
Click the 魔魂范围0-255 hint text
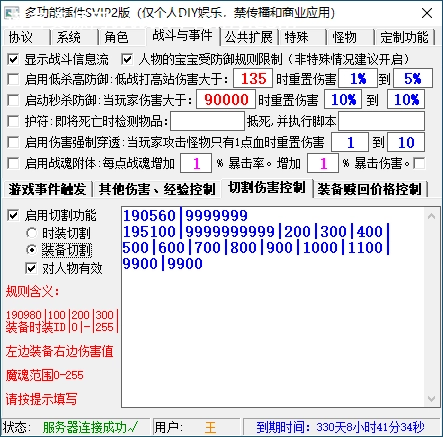pos(45,375)
